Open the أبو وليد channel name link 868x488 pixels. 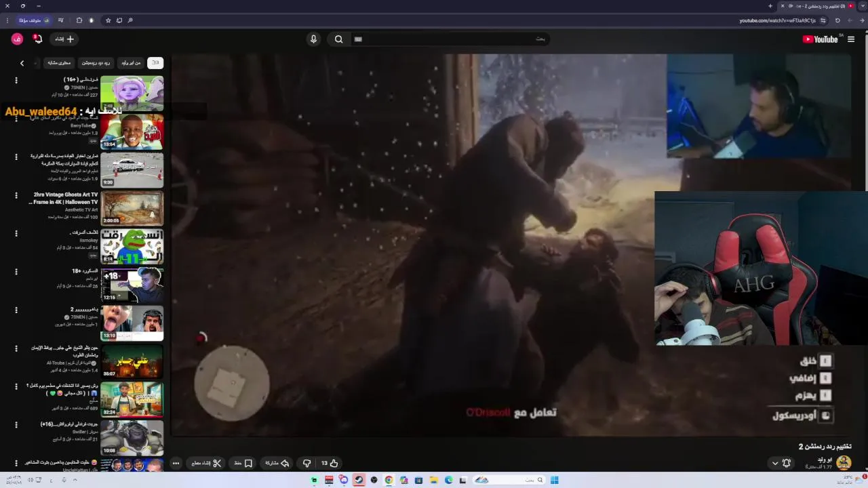tap(825, 460)
